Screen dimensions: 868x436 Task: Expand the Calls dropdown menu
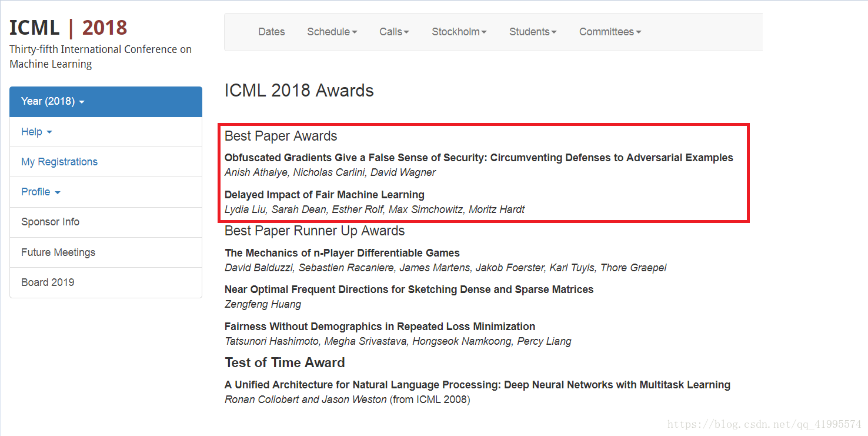[x=394, y=32]
